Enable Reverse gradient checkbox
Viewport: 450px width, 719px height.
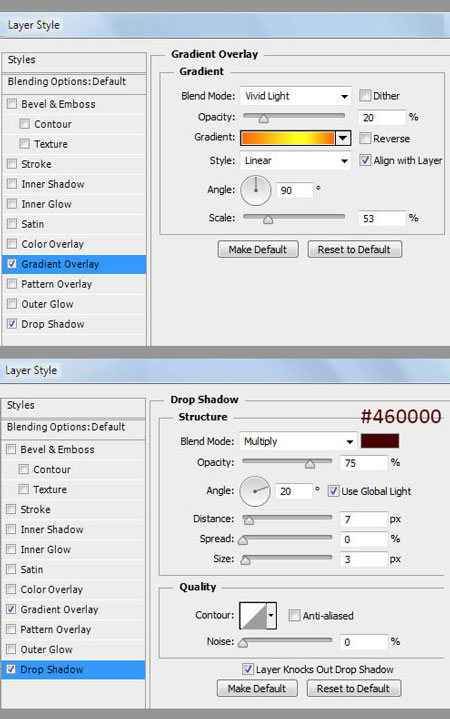click(x=365, y=138)
